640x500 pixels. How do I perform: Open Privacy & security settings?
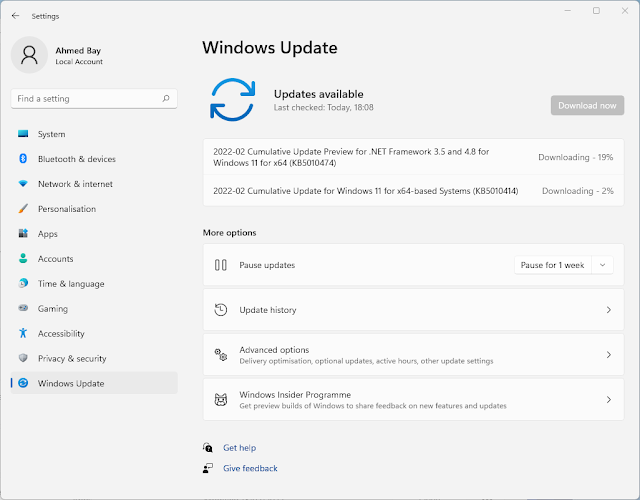pos(94,358)
